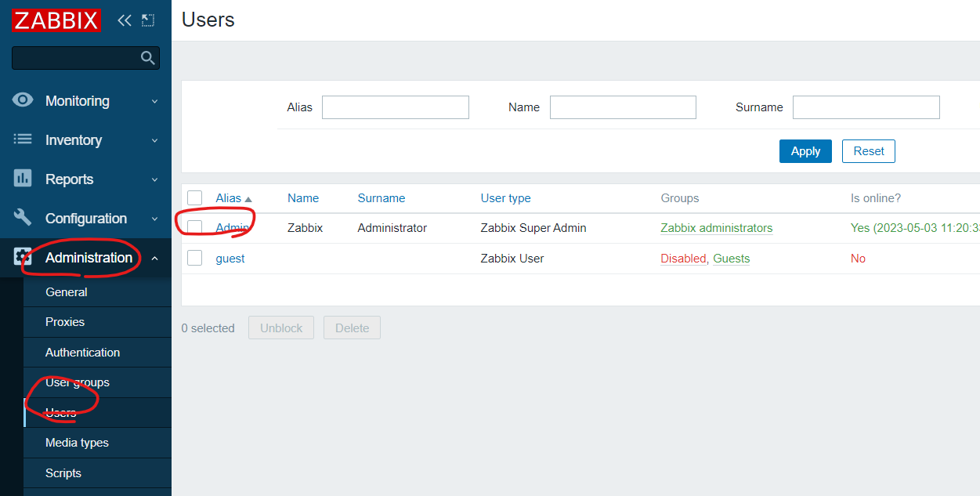Expand the Monitoring menu chevron
The width and height of the screenshot is (980, 496).
(154, 101)
